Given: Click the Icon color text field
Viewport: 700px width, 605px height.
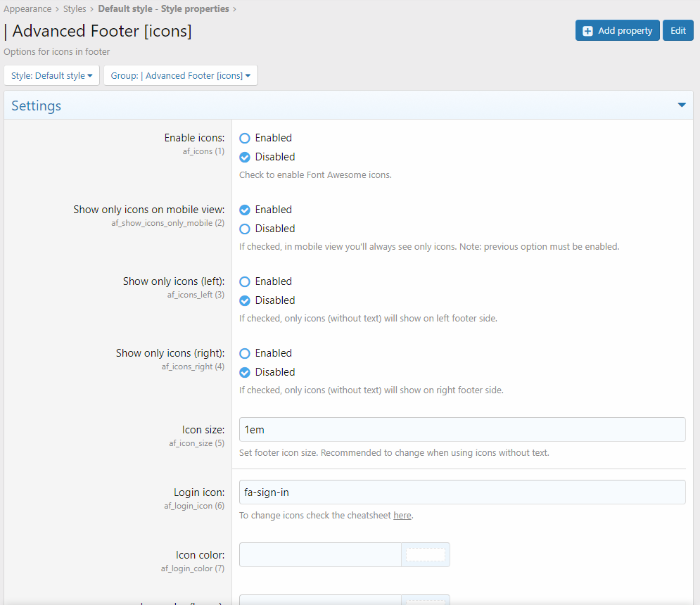Looking at the screenshot, I should pos(320,555).
